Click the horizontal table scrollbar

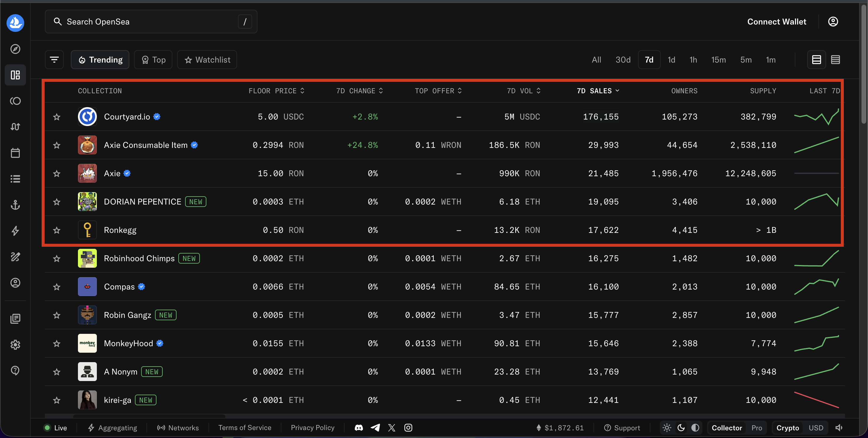click(x=149, y=416)
